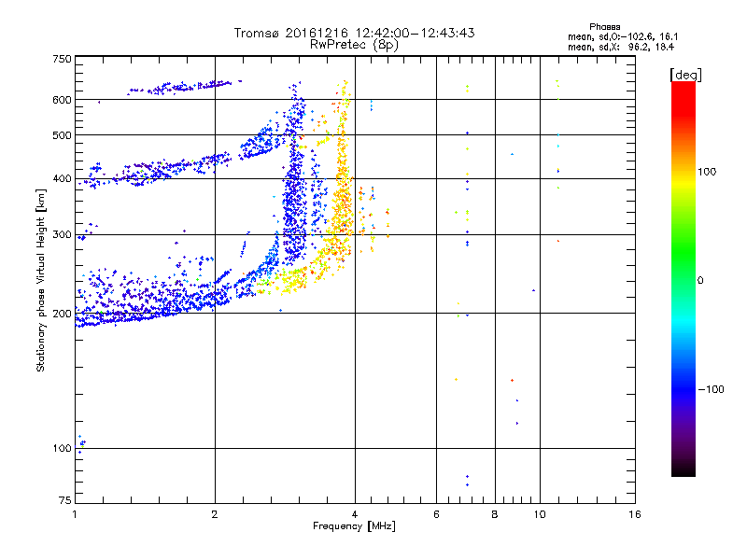
Task: Click the colorbar label '0'
Action: tap(700, 281)
